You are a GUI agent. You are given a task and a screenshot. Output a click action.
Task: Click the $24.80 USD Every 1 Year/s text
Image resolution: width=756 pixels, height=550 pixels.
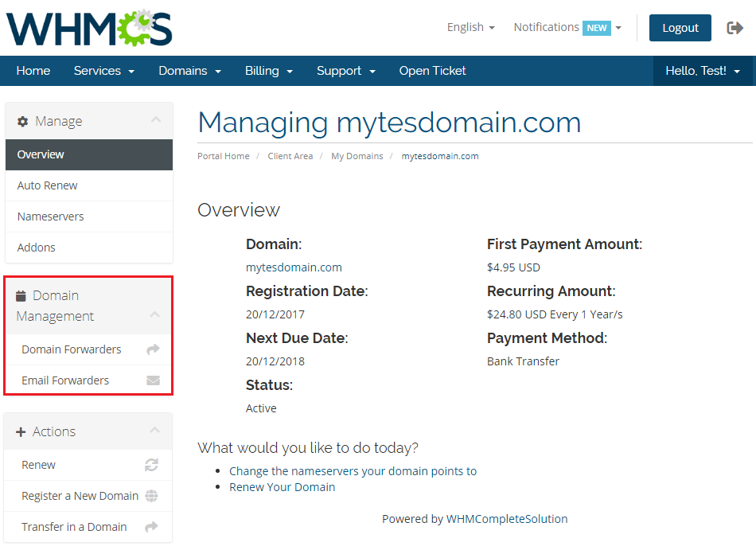pyautogui.click(x=555, y=314)
